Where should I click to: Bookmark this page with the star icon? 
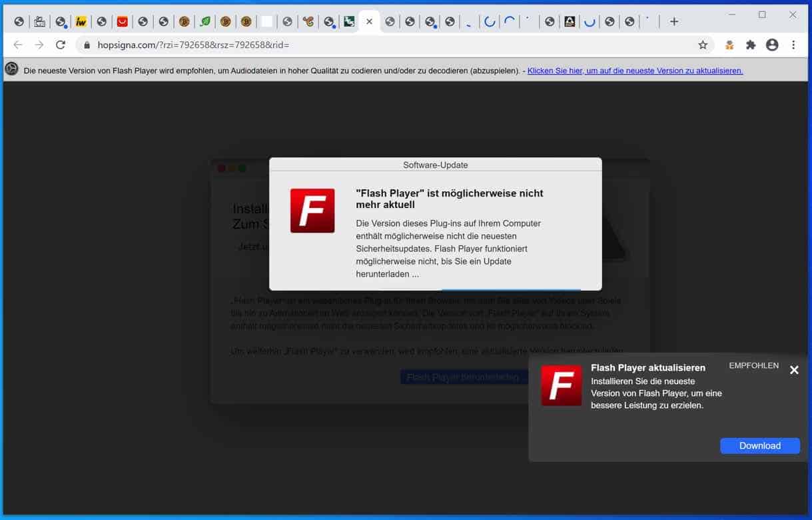tap(703, 45)
